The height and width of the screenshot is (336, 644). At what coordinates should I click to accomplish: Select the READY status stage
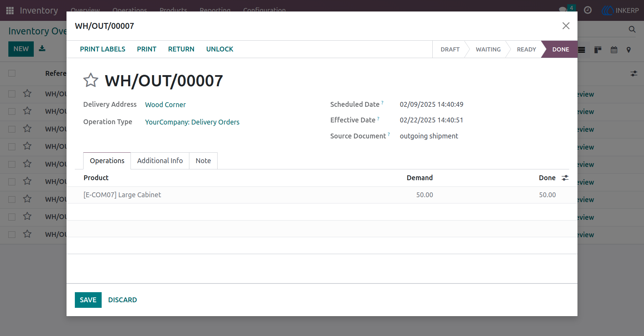coord(526,49)
